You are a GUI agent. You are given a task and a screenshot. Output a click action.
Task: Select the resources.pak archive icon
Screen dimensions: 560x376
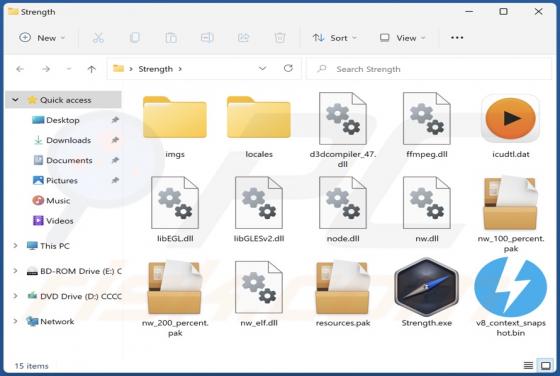pyautogui.click(x=342, y=287)
